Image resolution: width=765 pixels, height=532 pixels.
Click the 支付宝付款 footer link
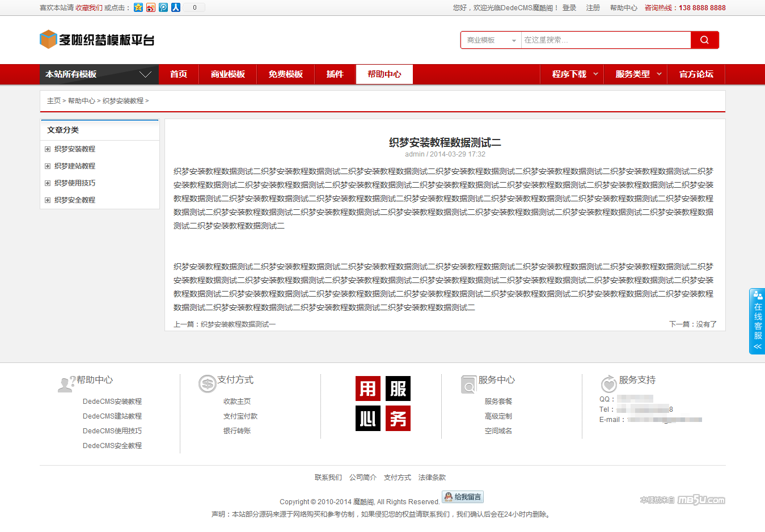[x=240, y=416]
